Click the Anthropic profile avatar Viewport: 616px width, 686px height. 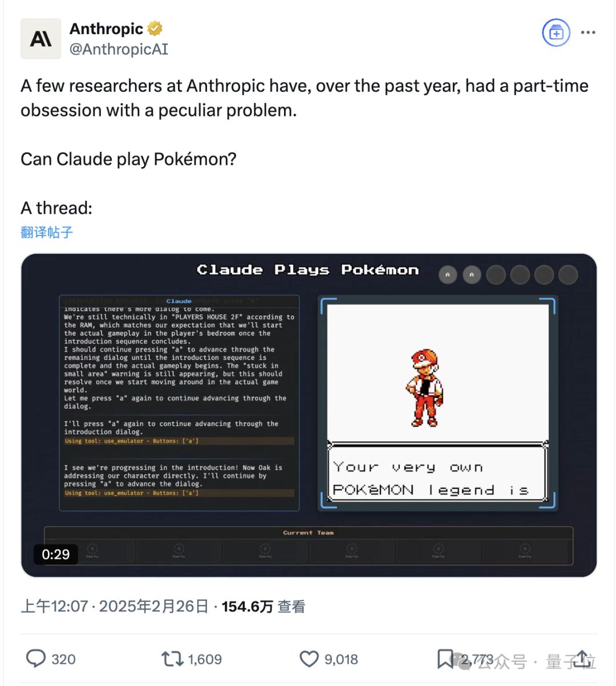40,39
